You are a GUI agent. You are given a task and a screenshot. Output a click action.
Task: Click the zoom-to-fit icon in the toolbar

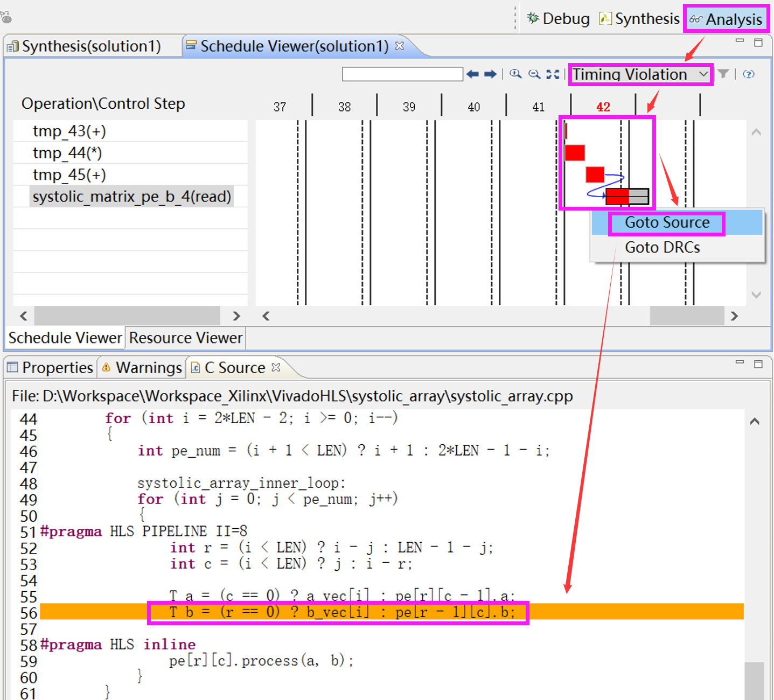(x=553, y=74)
